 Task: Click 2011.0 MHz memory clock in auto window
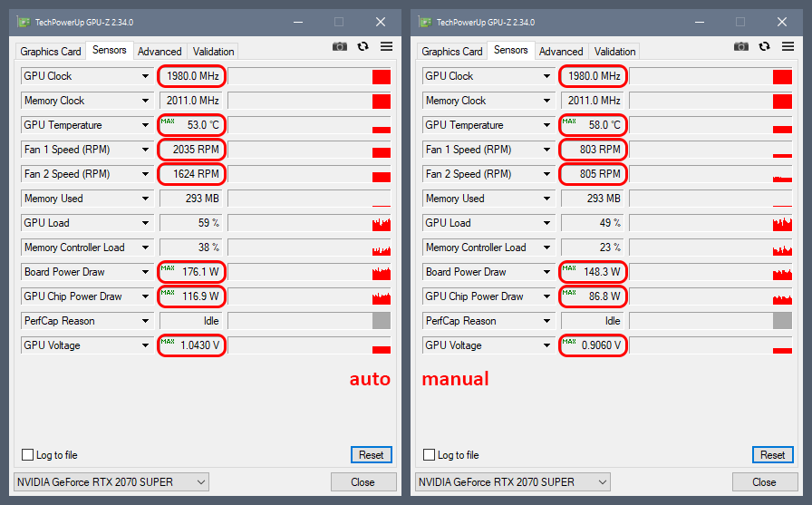pyautogui.click(x=191, y=101)
